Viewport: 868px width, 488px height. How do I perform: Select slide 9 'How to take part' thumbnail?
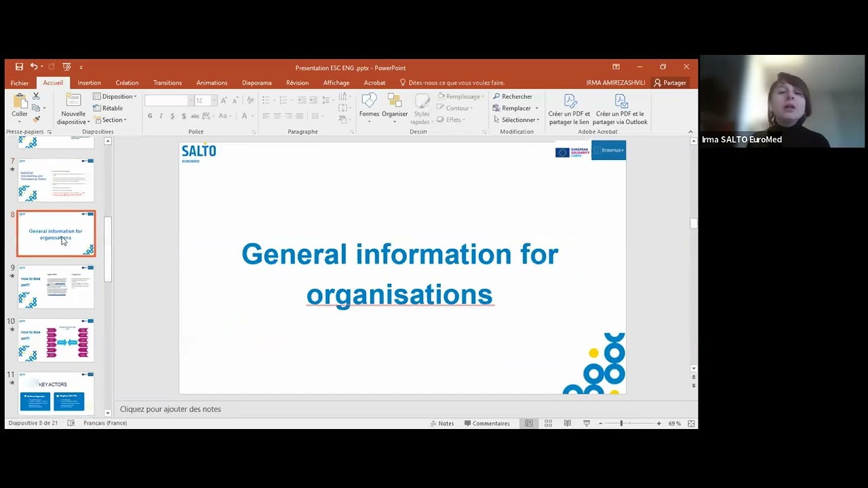point(56,287)
